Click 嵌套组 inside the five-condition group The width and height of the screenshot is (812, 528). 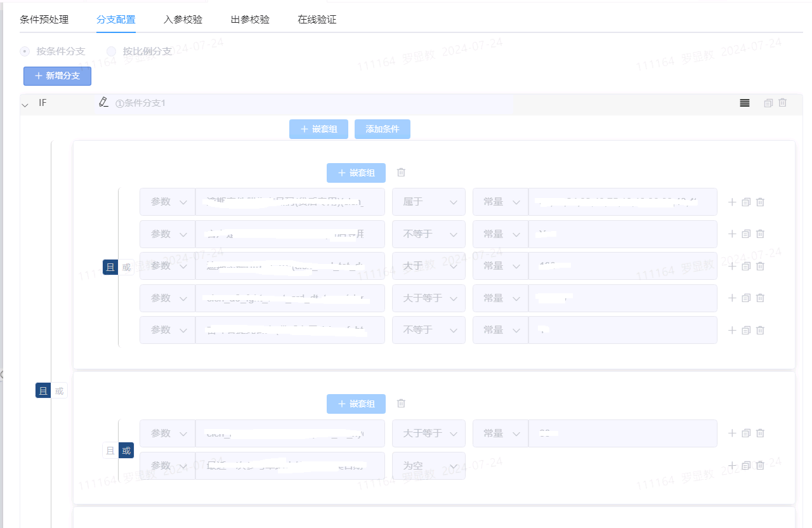coord(356,173)
